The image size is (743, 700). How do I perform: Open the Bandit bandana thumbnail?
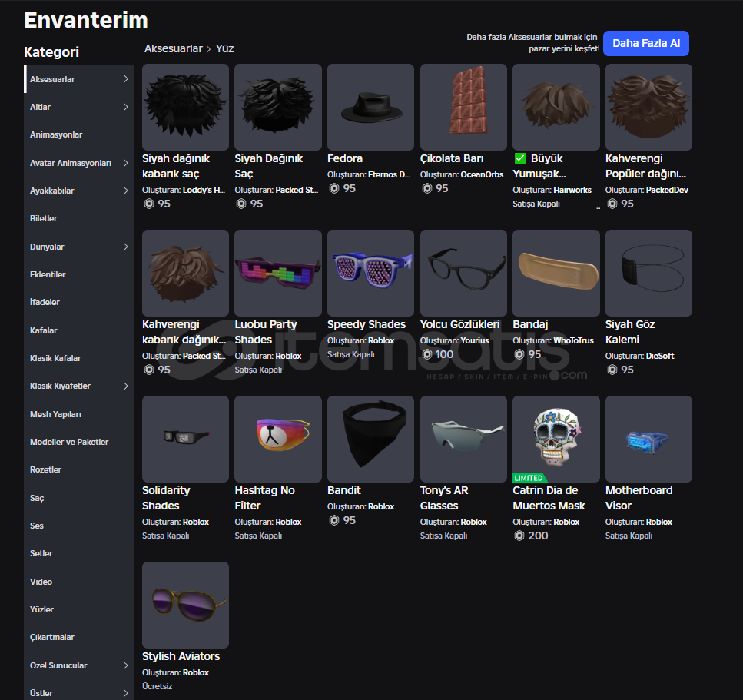click(370, 439)
